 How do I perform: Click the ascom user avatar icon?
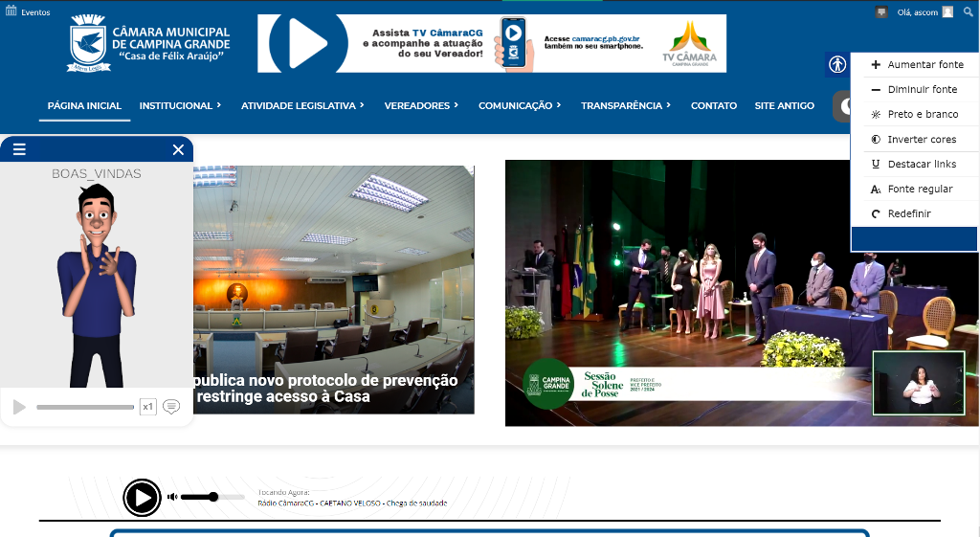[x=947, y=12]
